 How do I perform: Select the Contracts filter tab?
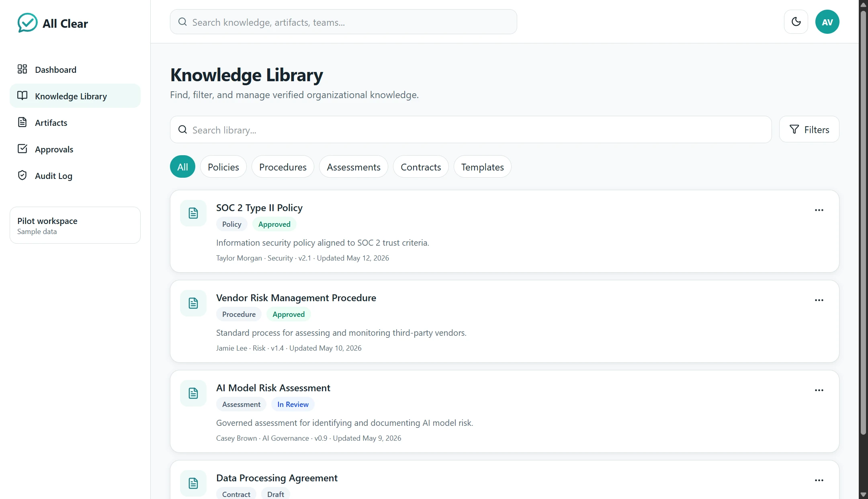click(421, 166)
